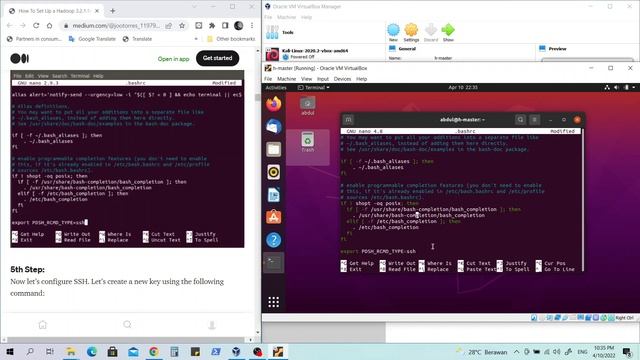Click the Chrome address bar

coord(116,25)
